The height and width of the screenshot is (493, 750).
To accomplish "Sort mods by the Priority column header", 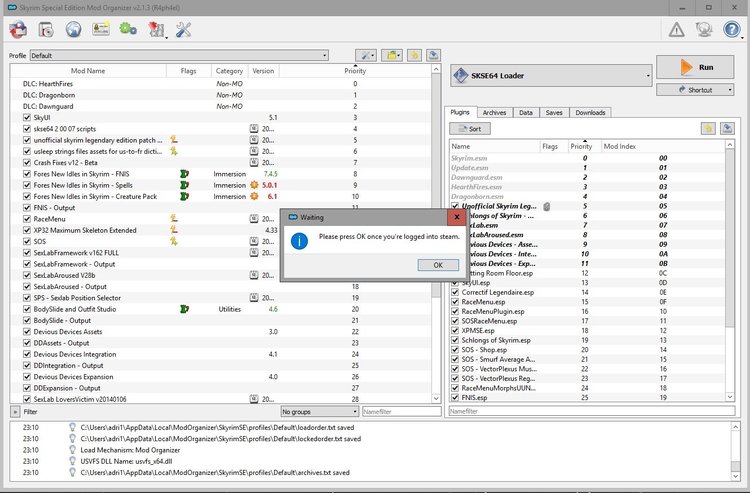I will pos(355,71).
